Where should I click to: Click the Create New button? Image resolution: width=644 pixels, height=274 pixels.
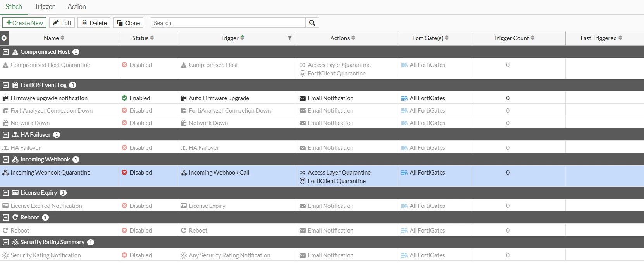tap(24, 23)
